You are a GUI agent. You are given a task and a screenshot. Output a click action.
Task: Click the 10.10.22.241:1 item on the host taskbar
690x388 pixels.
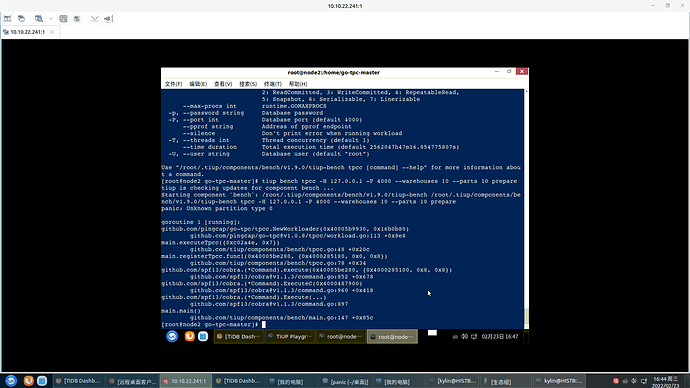[185, 381]
